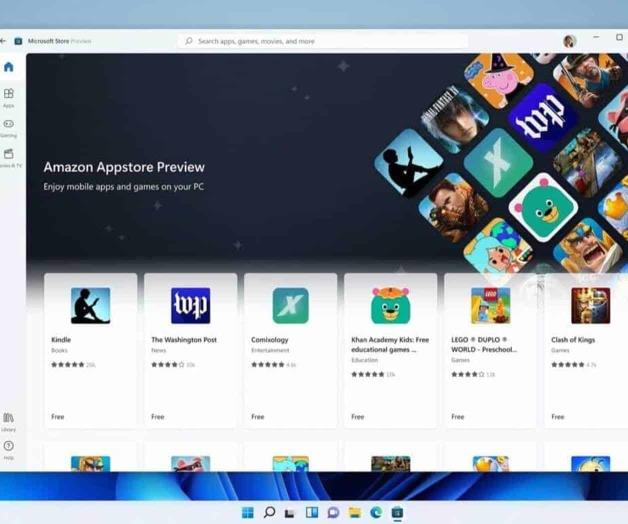Select the Comixology title
This screenshot has width=628, height=524.
pyautogui.click(x=270, y=340)
